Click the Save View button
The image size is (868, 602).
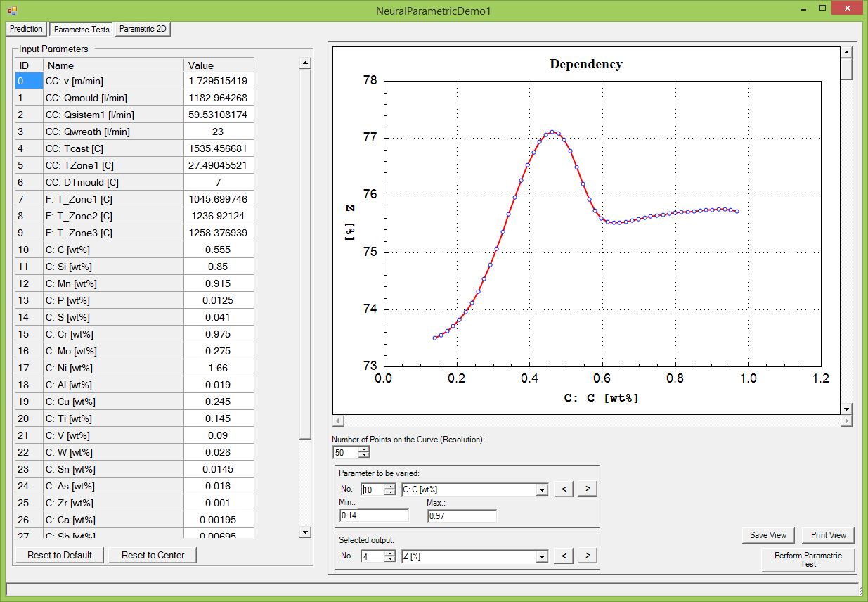(x=767, y=535)
